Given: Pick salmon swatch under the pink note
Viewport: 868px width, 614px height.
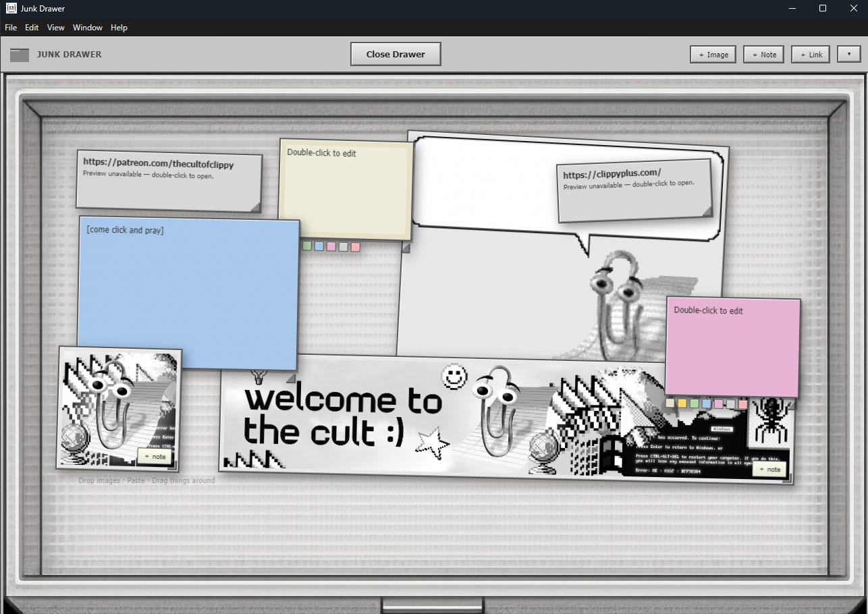Looking at the screenshot, I should point(743,403).
